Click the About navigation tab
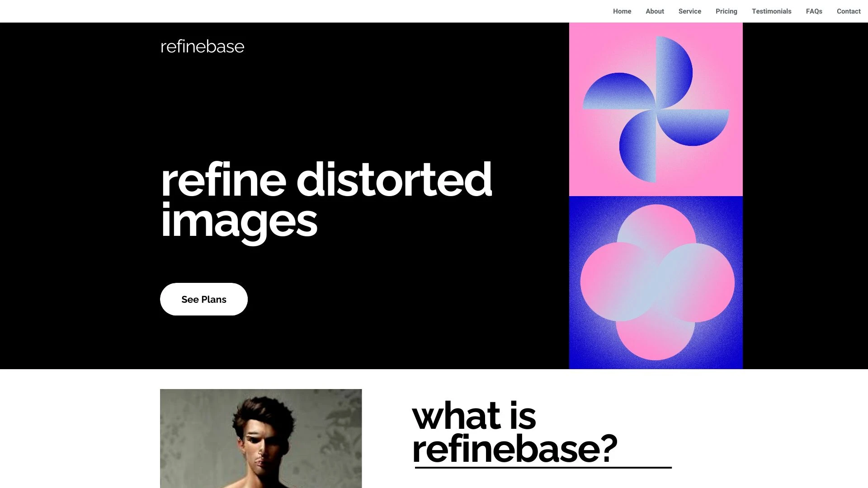 pos(655,11)
